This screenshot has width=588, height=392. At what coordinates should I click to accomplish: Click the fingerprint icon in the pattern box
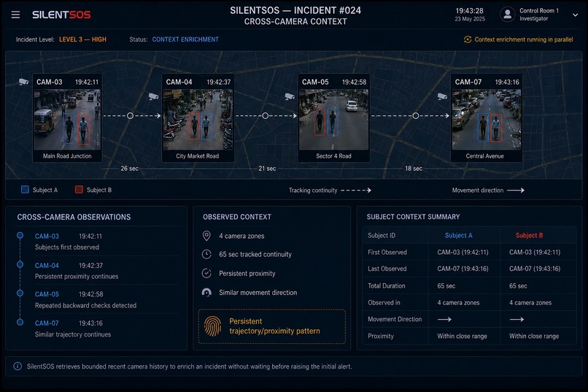(212, 326)
